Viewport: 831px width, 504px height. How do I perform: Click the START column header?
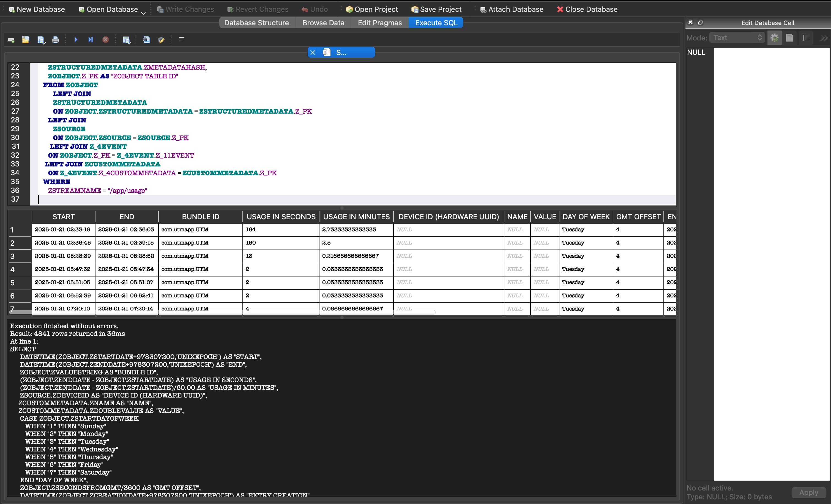click(x=63, y=217)
